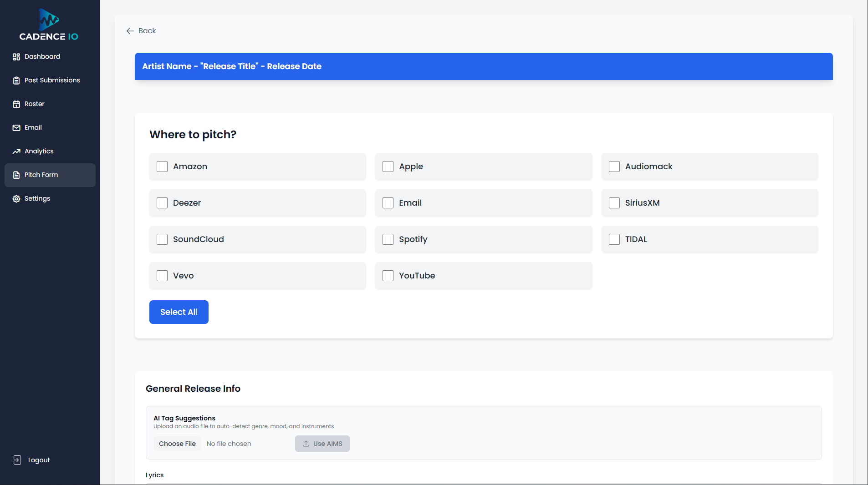Image resolution: width=868 pixels, height=485 pixels.
Task: Go back using the Back link
Action: [x=141, y=31]
